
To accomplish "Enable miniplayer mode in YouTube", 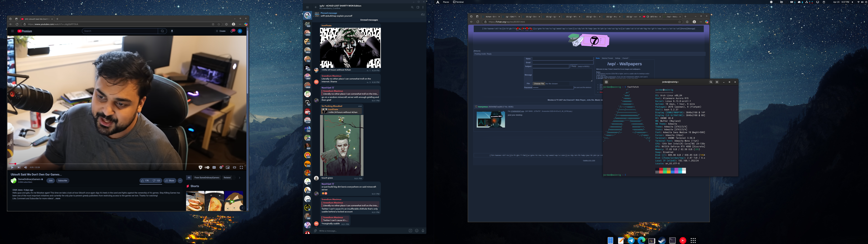I will click(228, 167).
